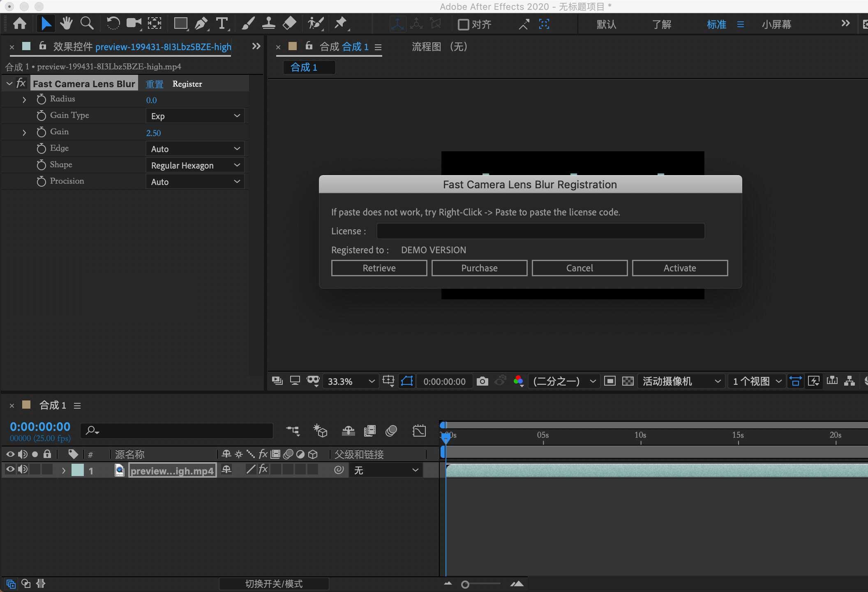Select the Pen tool
Viewport: 868px width, 592px height.
pyautogui.click(x=201, y=23)
